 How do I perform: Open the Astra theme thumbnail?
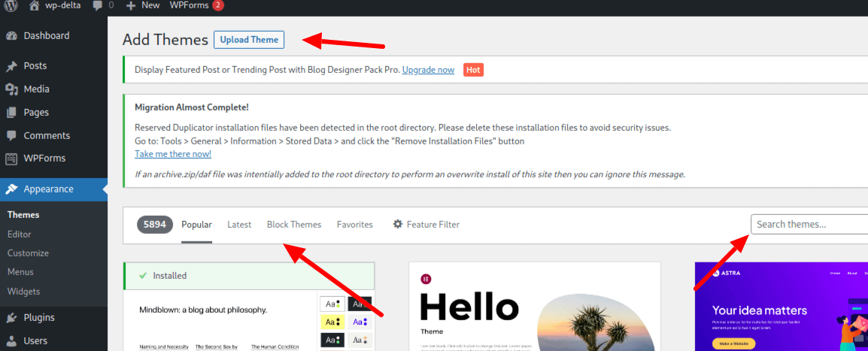tap(781, 306)
